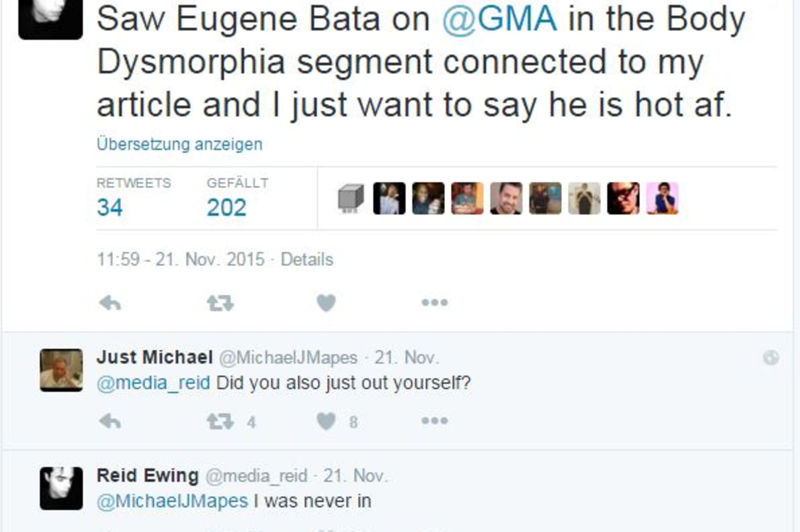Open tweet Details link
Viewport: 800px width, 532px height.
coord(307,260)
